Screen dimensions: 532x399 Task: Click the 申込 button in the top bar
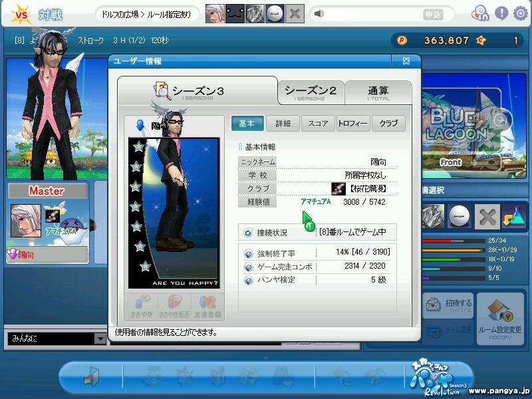coord(433,15)
